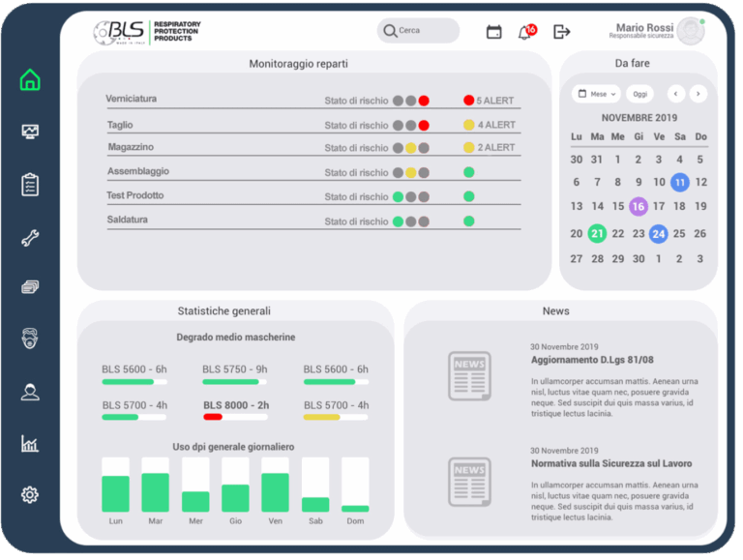Click the Dom usage bar
Image resolution: width=743 pixels, height=560 pixels.
point(355,485)
